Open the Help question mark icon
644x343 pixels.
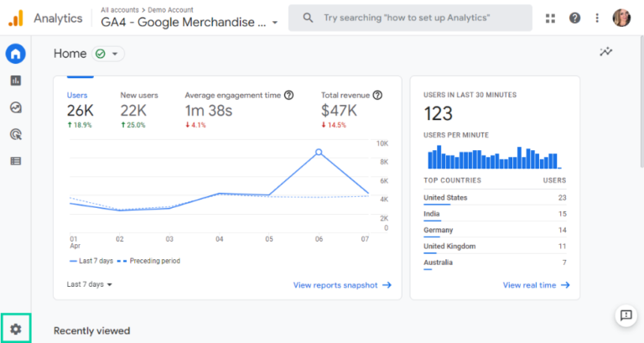(574, 18)
